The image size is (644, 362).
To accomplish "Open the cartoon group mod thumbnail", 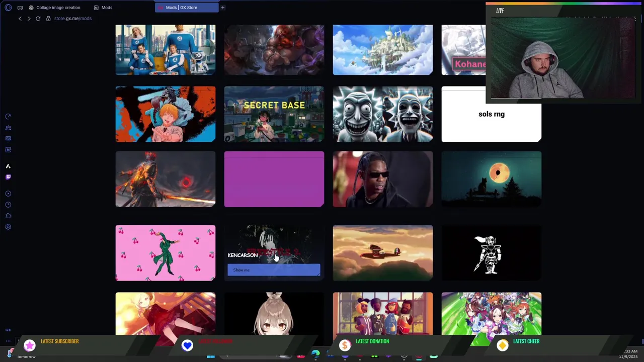I will [x=383, y=313].
